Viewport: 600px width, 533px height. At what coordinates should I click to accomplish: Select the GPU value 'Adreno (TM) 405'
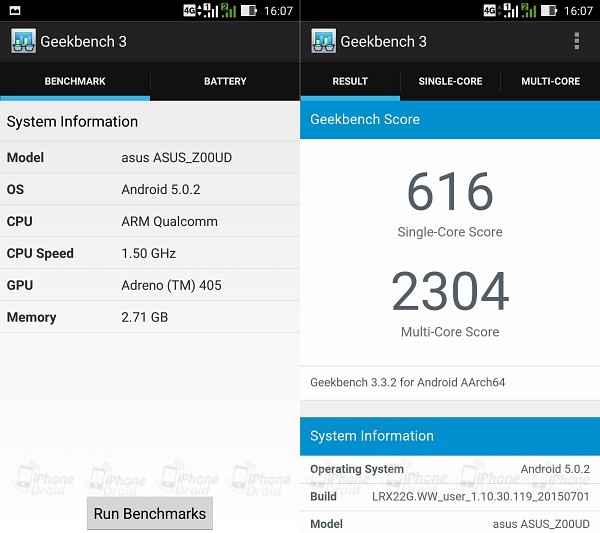[x=171, y=285]
